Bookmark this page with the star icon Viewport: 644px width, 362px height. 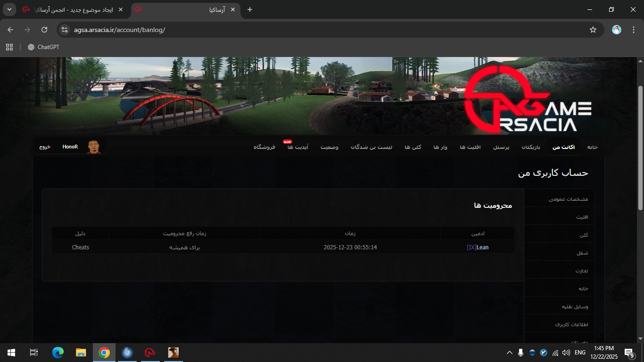593,30
